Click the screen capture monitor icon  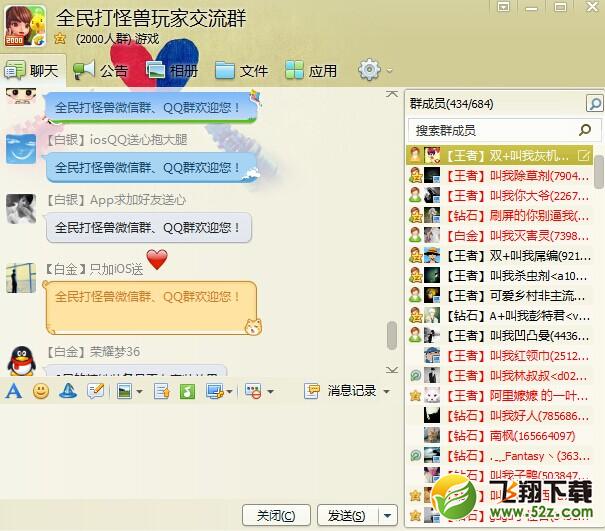(215, 391)
